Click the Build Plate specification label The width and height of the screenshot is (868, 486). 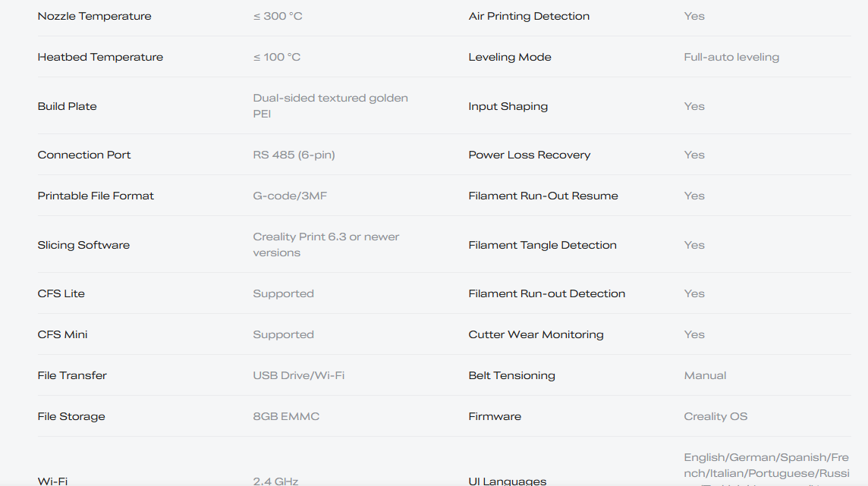(x=67, y=106)
